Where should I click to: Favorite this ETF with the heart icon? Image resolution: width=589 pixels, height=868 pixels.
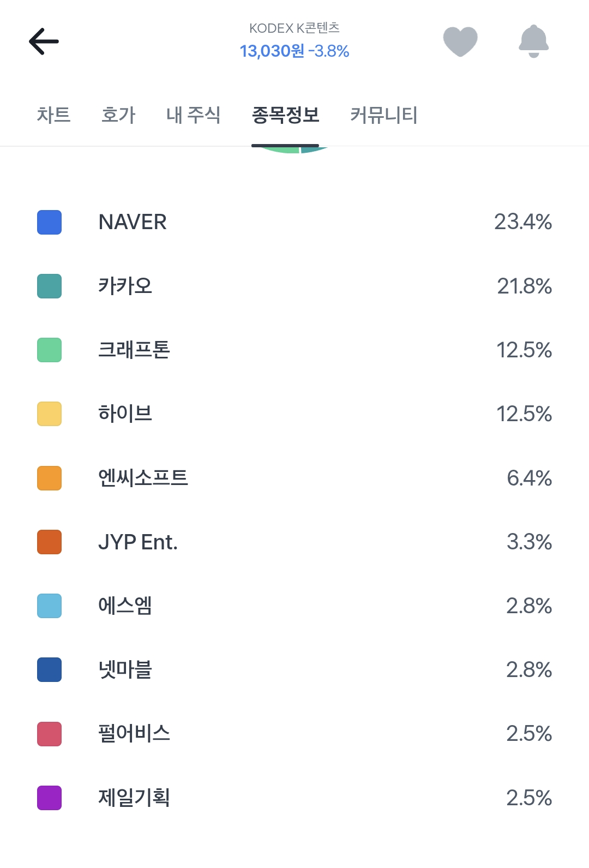(x=460, y=41)
